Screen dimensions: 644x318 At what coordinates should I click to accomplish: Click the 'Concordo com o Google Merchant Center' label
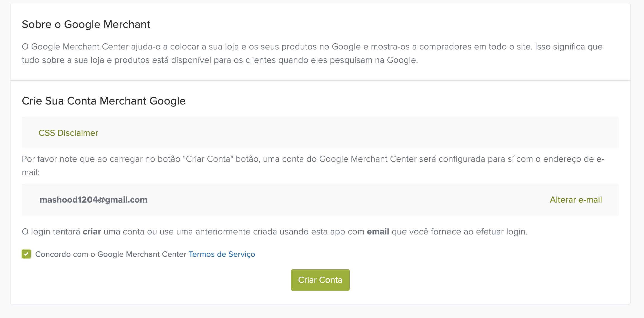pyautogui.click(x=111, y=254)
